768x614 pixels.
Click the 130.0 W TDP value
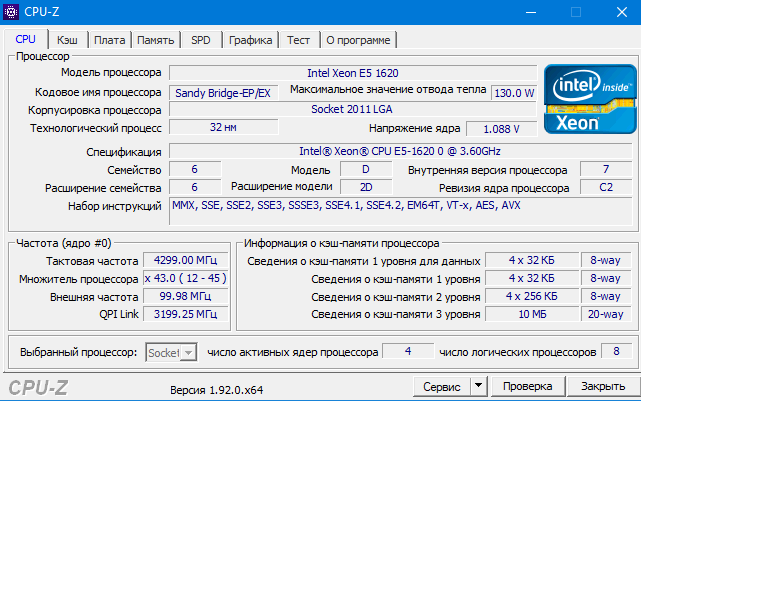pos(514,93)
